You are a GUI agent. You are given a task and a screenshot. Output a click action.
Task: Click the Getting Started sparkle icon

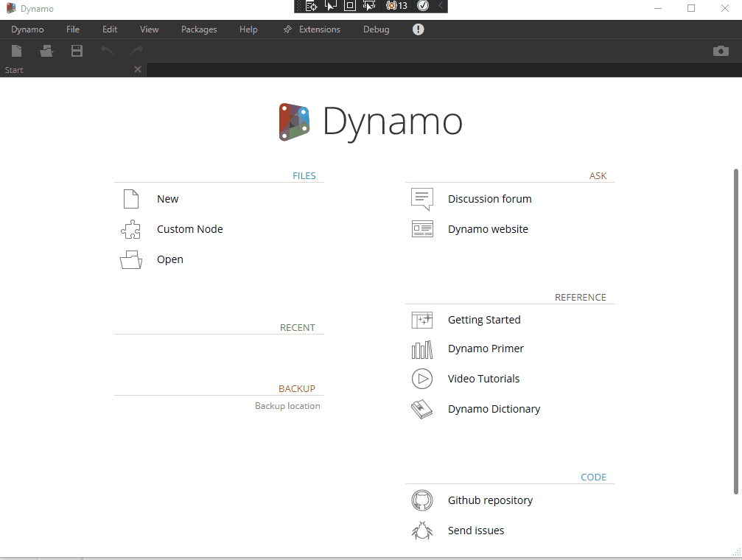[x=422, y=320]
